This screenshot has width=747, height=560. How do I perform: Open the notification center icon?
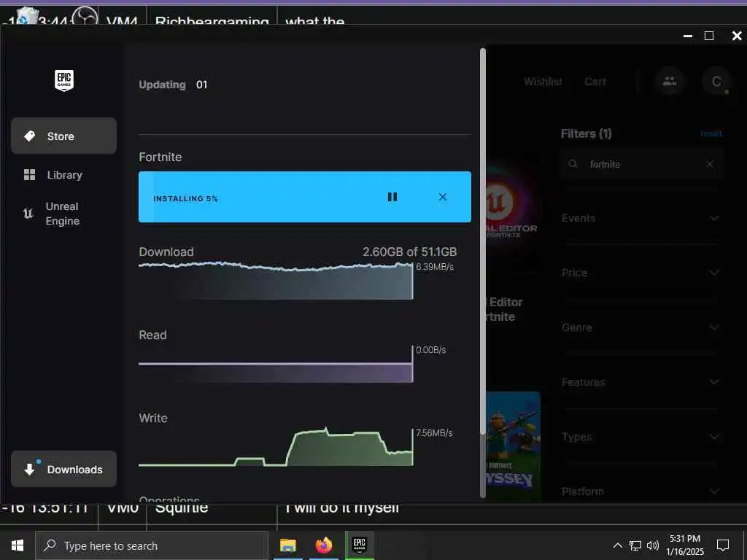[x=723, y=545]
